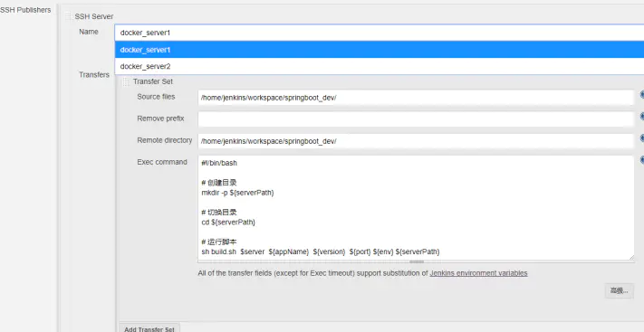This screenshot has height=332, width=644.
Task: Select docker_server1 in the dropdown list
Action: (x=380, y=50)
